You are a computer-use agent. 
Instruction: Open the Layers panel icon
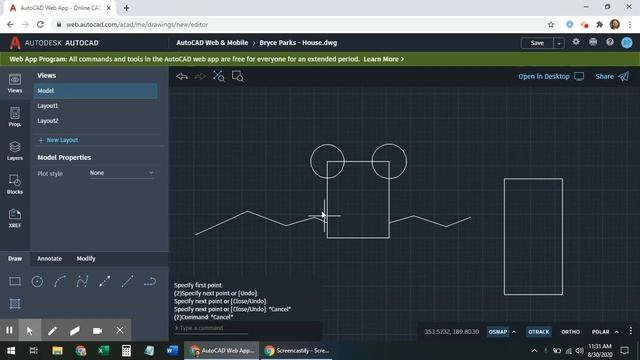click(x=15, y=151)
